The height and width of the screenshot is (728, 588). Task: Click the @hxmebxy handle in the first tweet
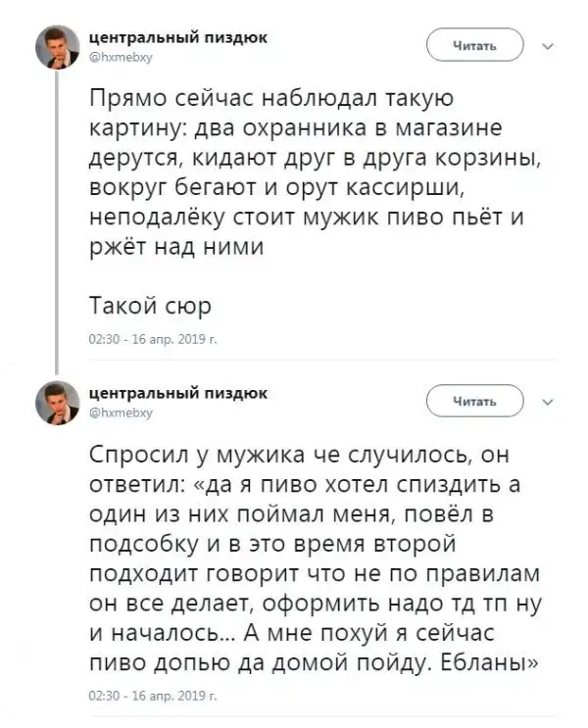click(x=121, y=56)
